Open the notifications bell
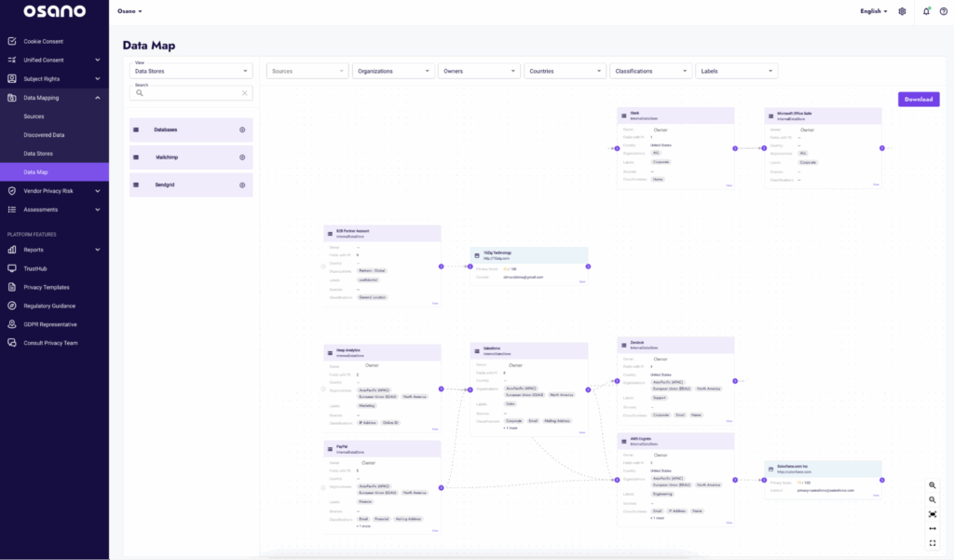 (926, 11)
